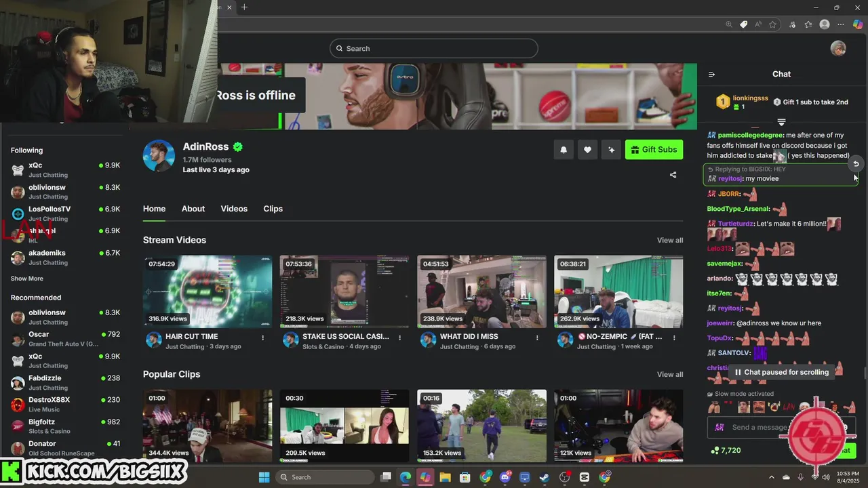
Task: Switch to the About tab
Action: pos(193,209)
